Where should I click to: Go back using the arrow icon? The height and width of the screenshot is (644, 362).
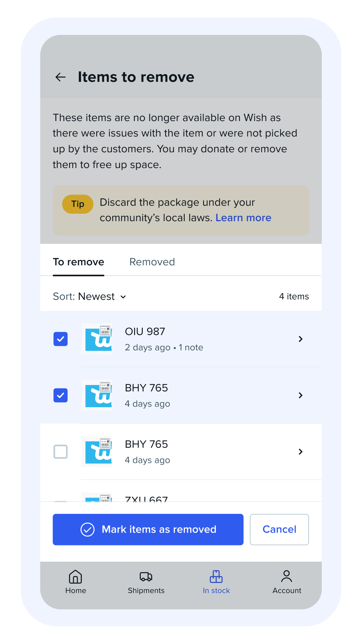60,77
